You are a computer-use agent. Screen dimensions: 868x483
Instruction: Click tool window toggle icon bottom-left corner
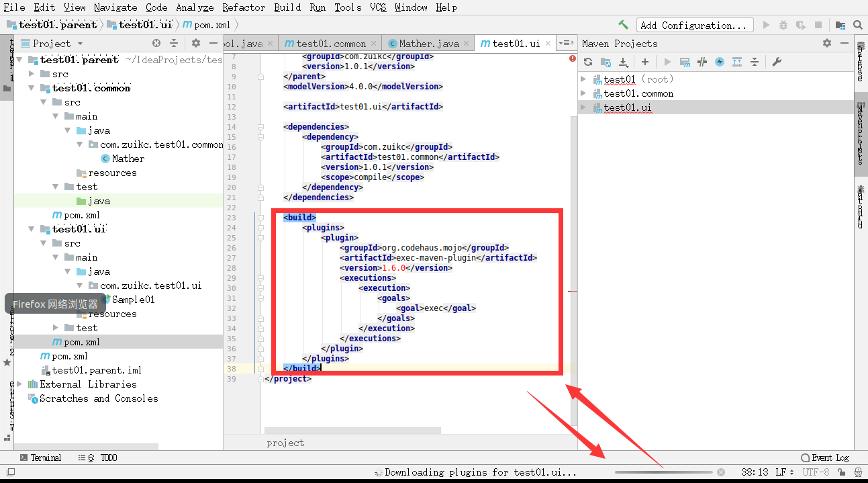click(x=10, y=472)
